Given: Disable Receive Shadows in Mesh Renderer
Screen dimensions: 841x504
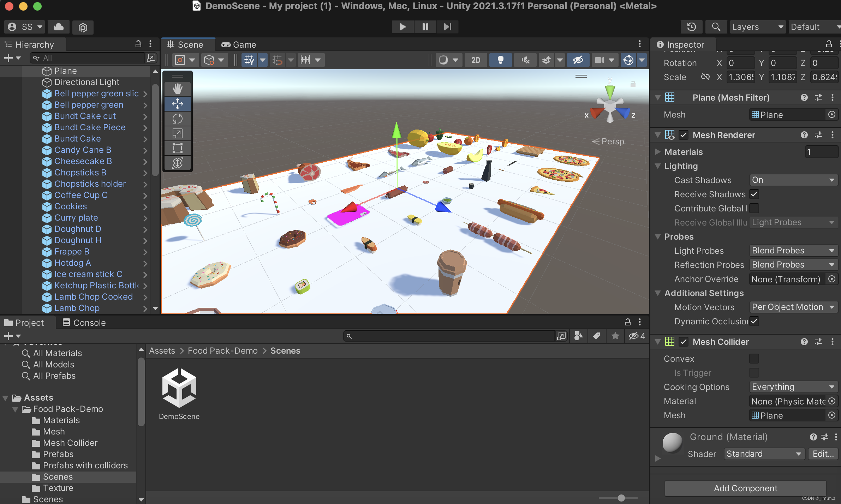Looking at the screenshot, I should coord(754,194).
